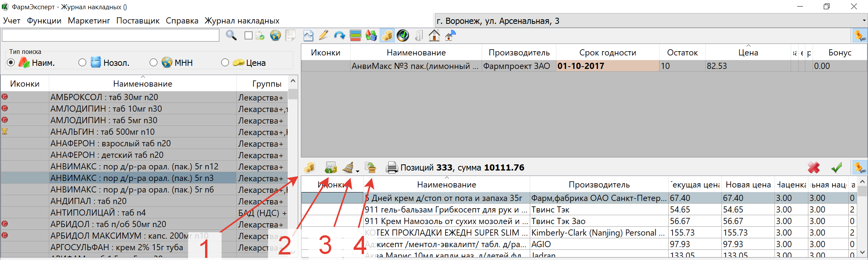868x266 pixels.
Task: Expand the dropdown arrow beside the broom icon
Action: click(x=358, y=171)
